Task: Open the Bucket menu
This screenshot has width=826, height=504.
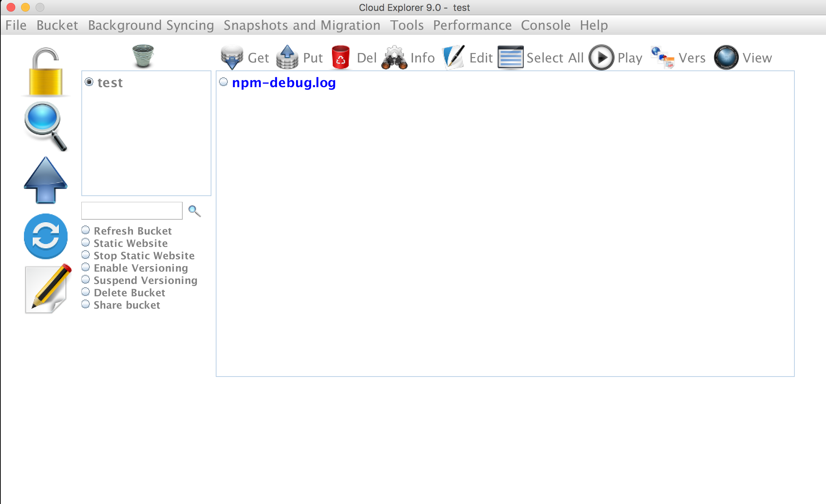Action: [x=57, y=25]
